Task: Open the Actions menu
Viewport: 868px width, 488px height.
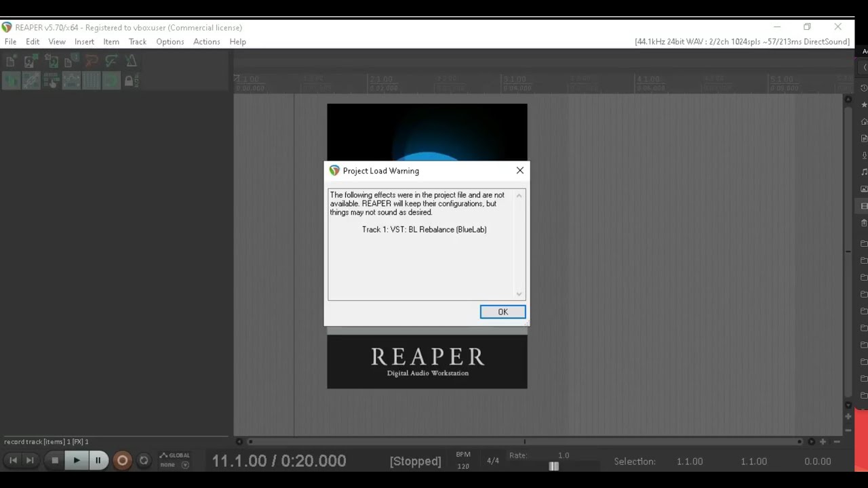Action: (x=207, y=42)
